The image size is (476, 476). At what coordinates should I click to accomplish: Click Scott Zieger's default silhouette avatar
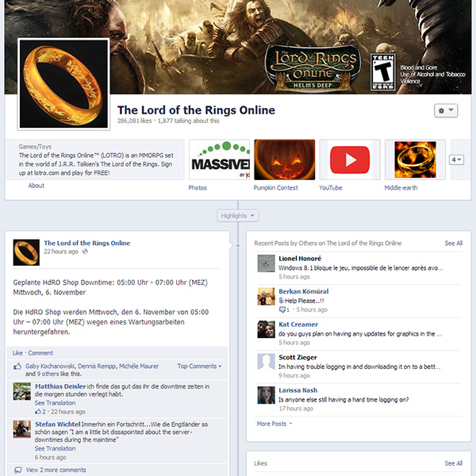point(267,362)
